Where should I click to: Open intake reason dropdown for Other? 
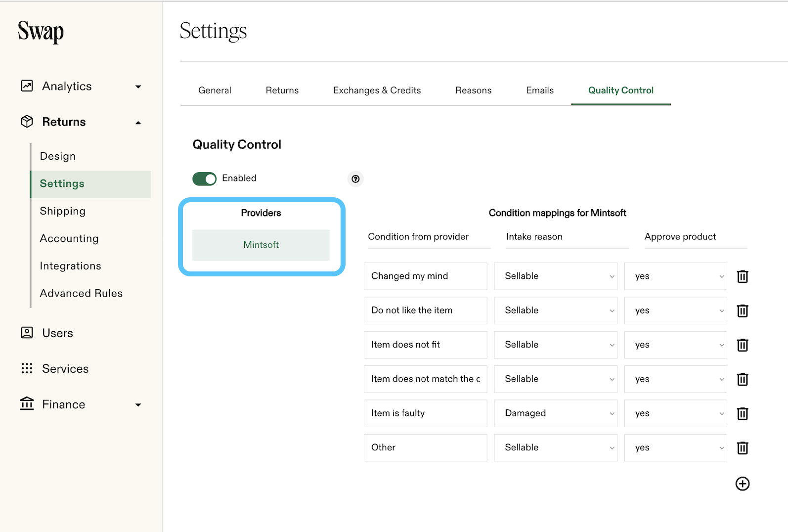click(556, 447)
